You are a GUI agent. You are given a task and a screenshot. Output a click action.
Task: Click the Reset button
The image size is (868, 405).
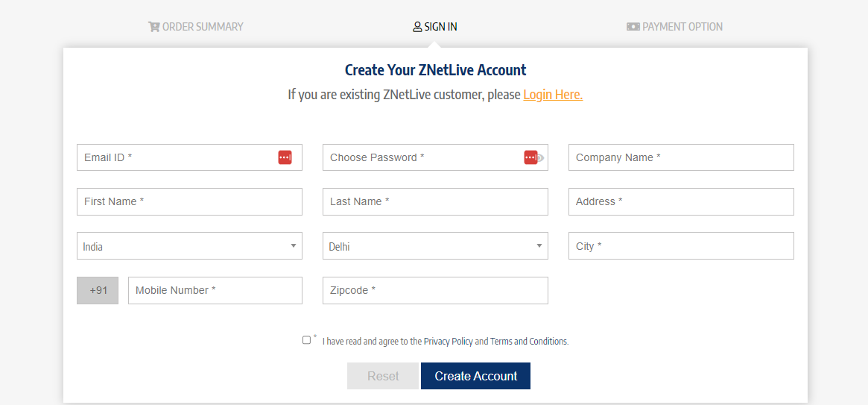383,376
